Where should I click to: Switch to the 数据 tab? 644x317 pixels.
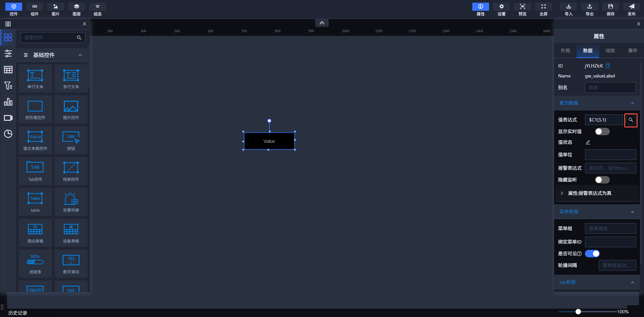point(588,51)
